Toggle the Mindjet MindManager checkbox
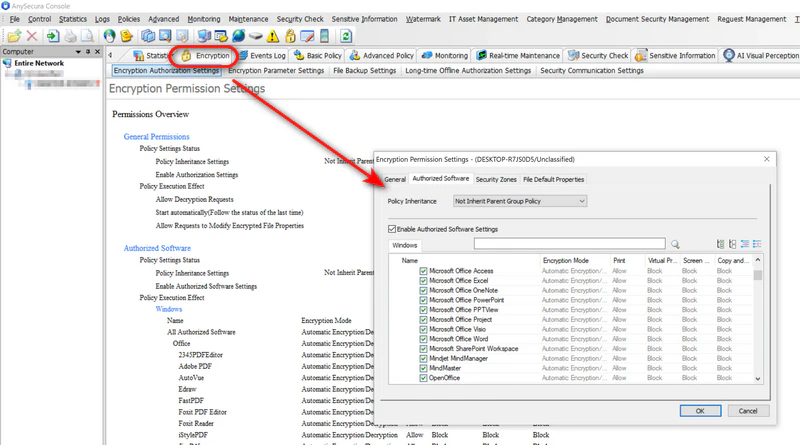 (423, 359)
